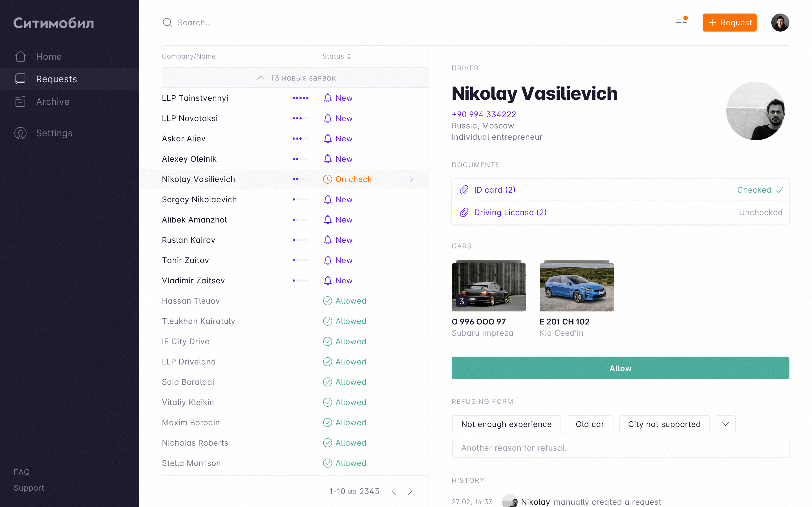Select 'Not enough experience' refusal reason
Screen dimensions: 812x507
point(506,424)
